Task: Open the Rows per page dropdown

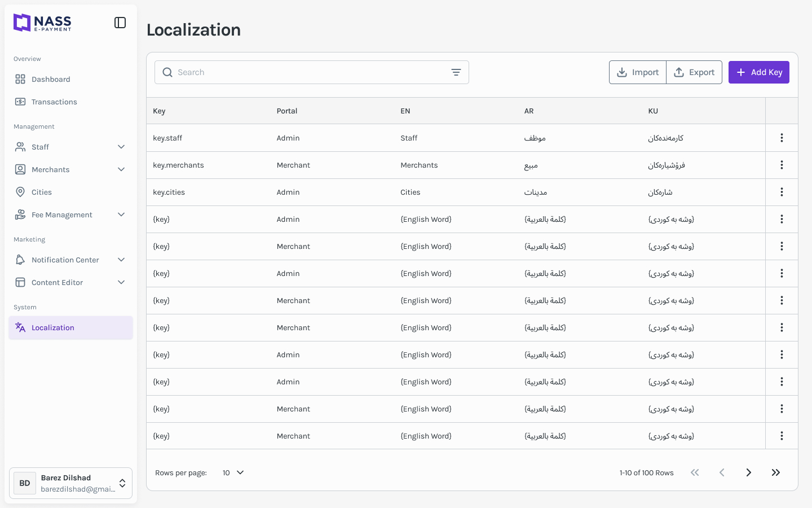Action: click(233, 472)
